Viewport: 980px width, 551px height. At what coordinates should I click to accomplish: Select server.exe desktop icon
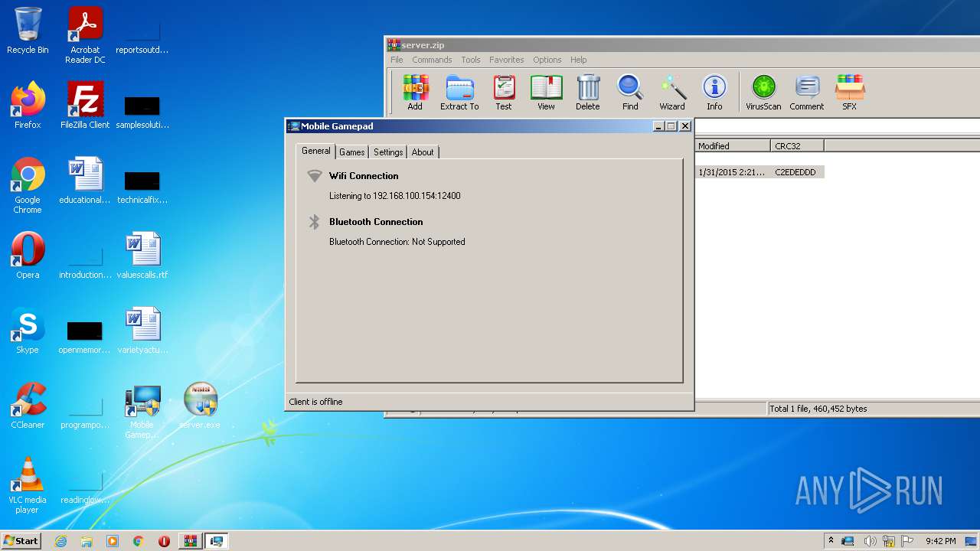200,406
